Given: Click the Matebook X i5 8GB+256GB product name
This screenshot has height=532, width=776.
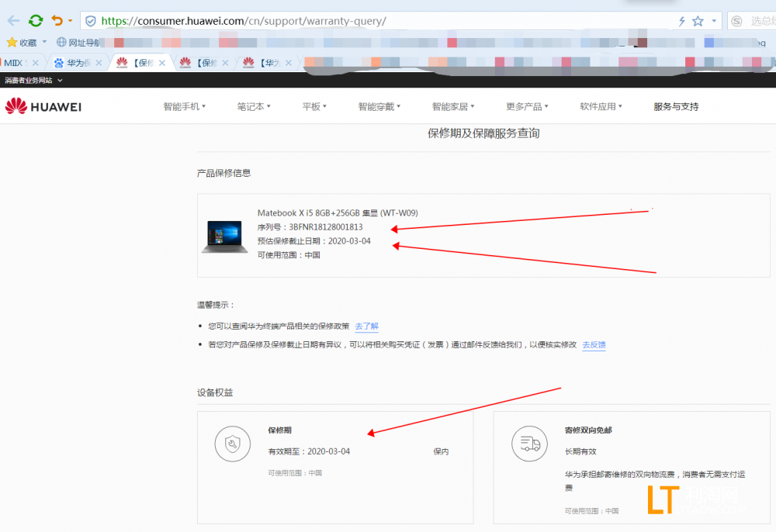Looking at the screenshot, I should pyautogui.click(x=338, y=213).
